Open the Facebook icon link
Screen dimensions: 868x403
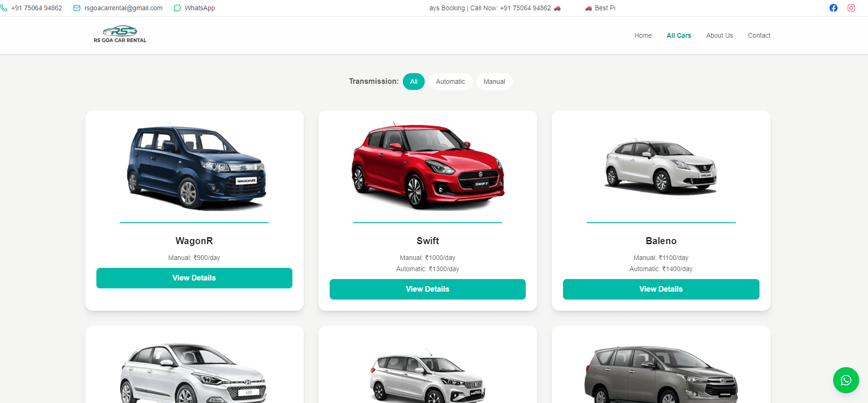pos(834,8)
